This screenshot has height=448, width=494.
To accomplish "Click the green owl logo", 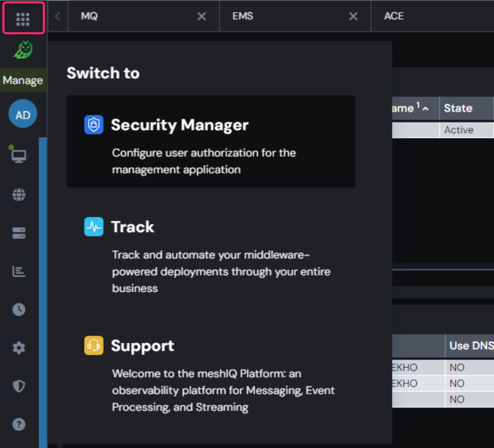I will (23, 50).
